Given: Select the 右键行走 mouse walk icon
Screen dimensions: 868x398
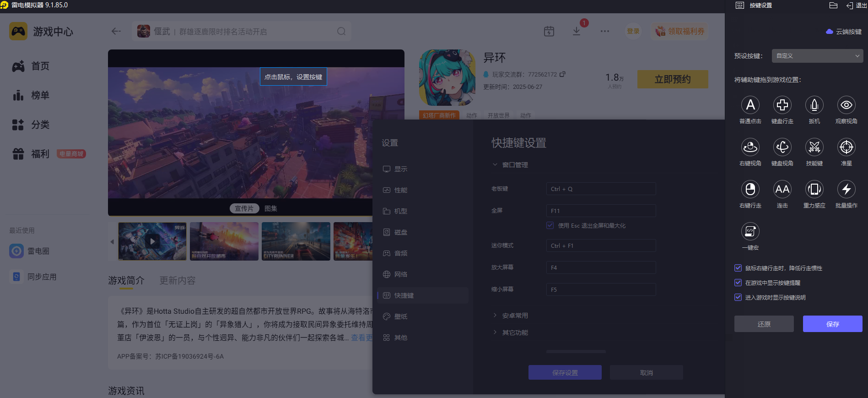Looking at the screenshot, I should point(750,189).
